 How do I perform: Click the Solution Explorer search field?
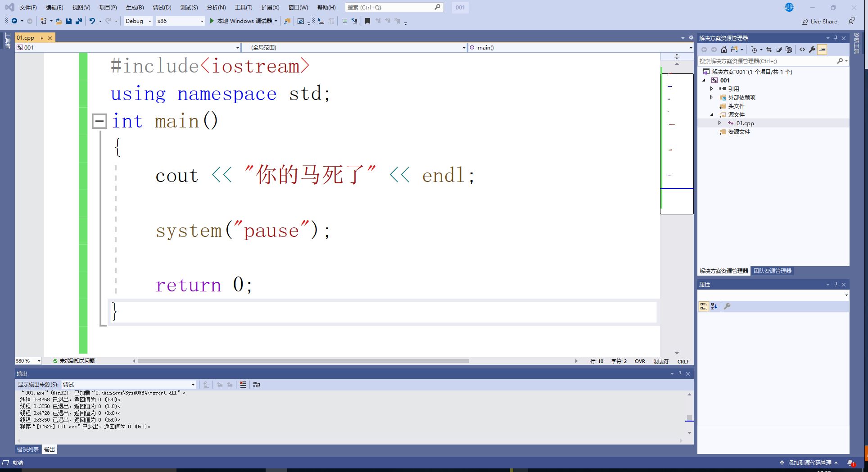click(x=766, y=61)
